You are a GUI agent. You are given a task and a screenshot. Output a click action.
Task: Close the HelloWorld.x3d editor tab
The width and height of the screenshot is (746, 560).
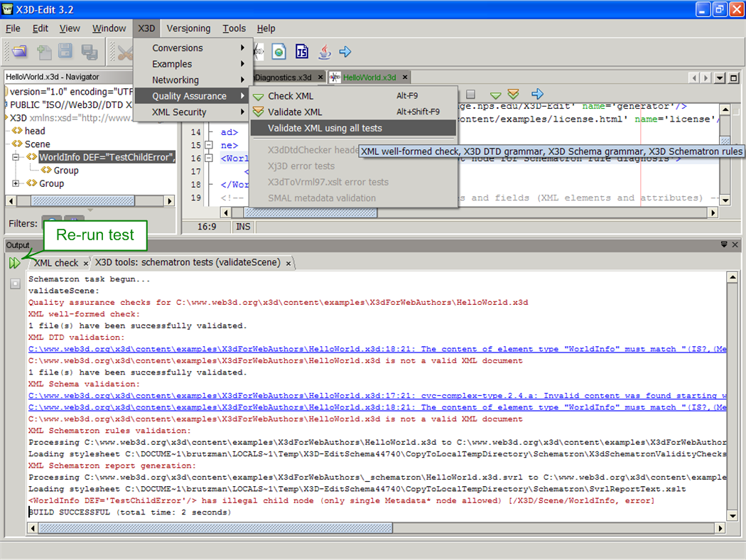405,77
